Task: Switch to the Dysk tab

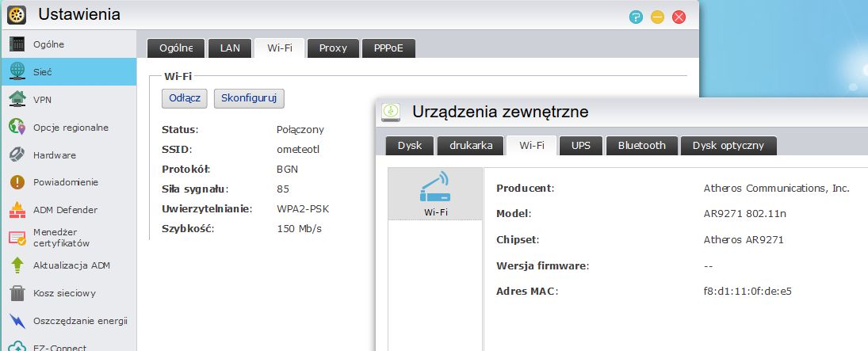Action: tap(410, 146)
